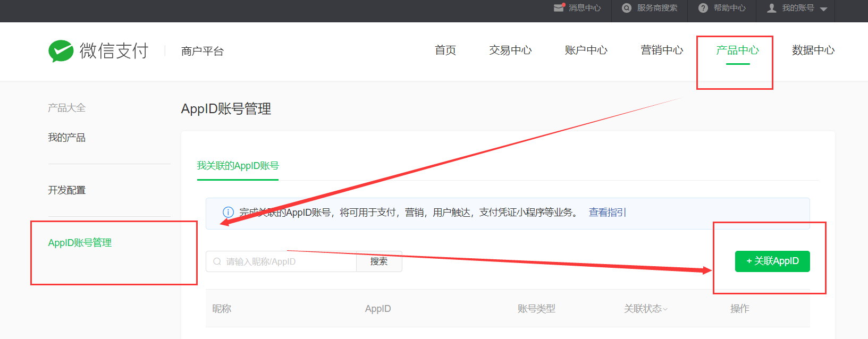Screen dimensions: 868x339
Task: Click the 昵称/AppID search input field
Action: tap(281, 261)
